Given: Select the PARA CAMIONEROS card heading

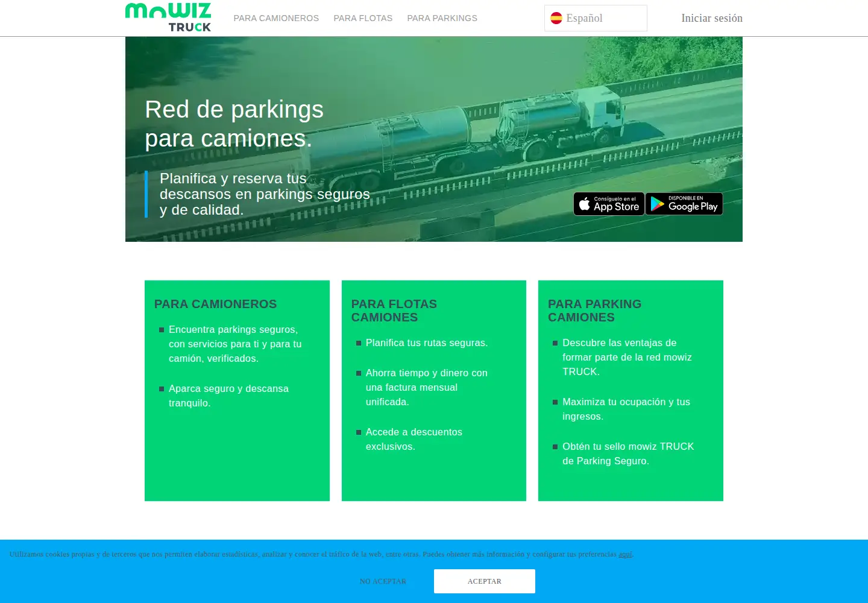Looking at the screenshot, I should click(216, 304).
